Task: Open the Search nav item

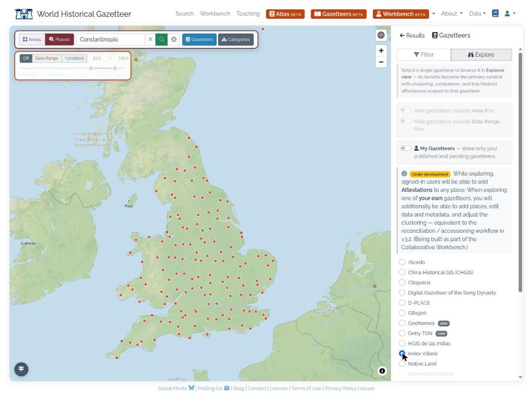Action: point(185,14)
